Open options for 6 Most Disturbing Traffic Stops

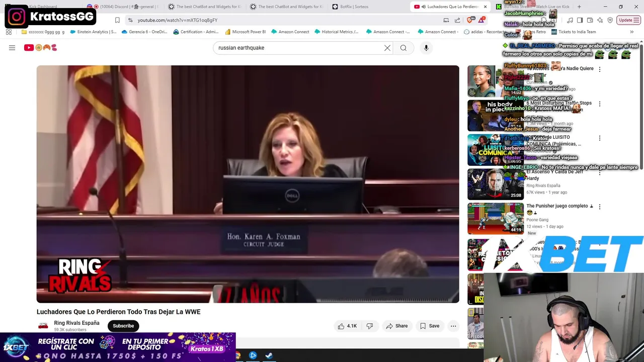599,104
